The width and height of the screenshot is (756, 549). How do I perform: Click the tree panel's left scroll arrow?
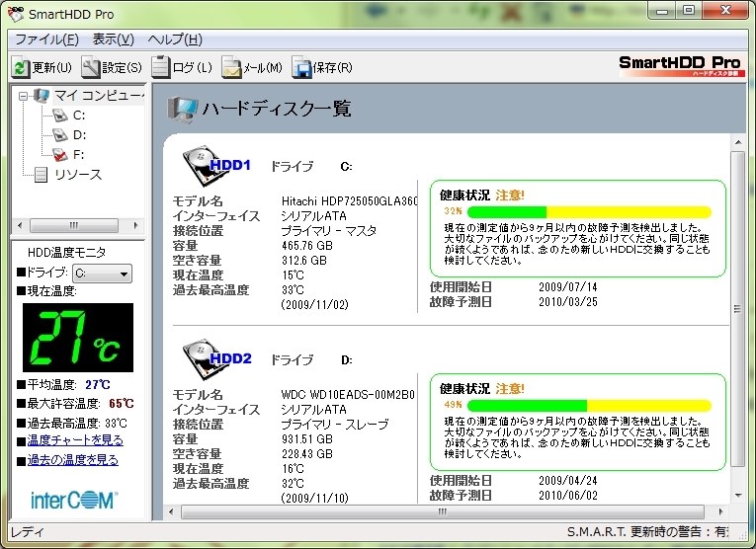click(20, 225)
